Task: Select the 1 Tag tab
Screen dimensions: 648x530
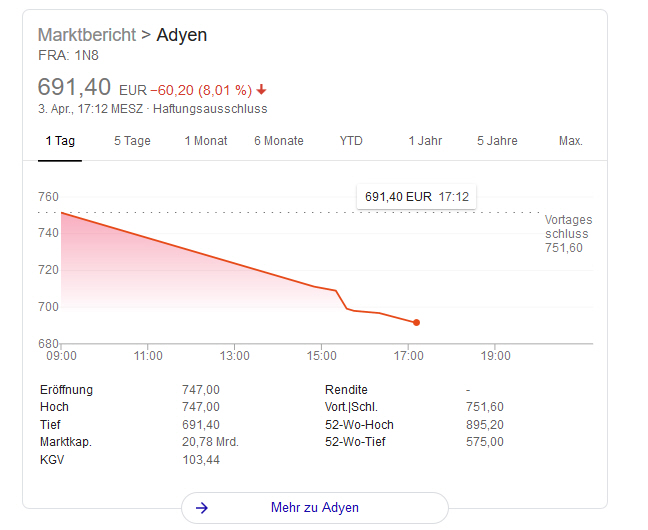Action: point(60,141)
